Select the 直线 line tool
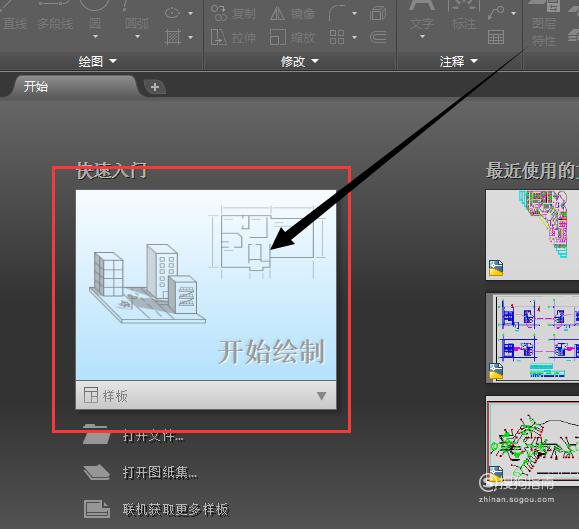Viewport: 579px width, 529px height. pos(14,17)
